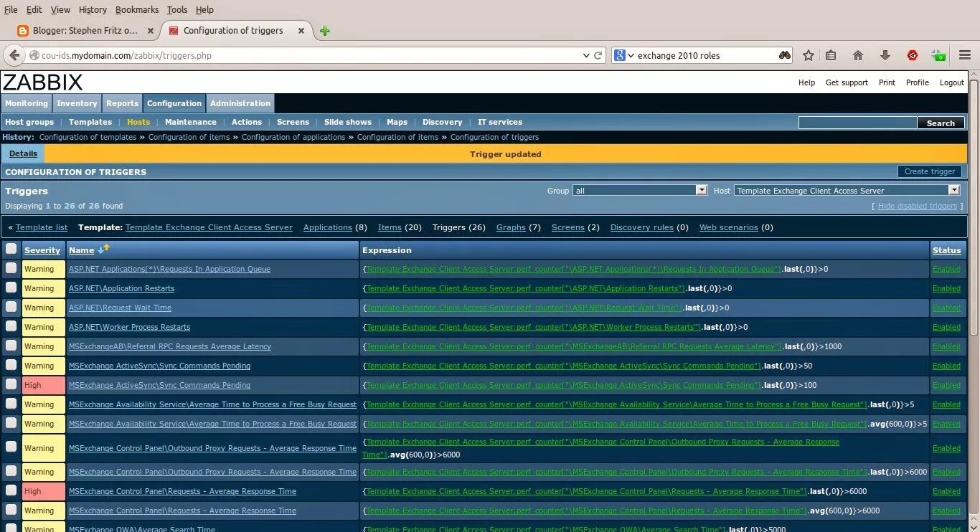
Task: Click the Blogger favicon on first tab
Action: tap(23, 31)
